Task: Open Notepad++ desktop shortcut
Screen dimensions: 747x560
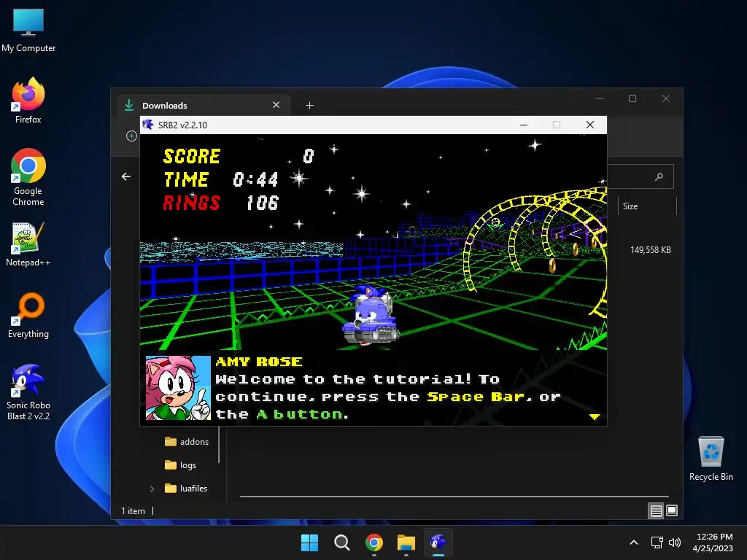Action: click(28, 244)
